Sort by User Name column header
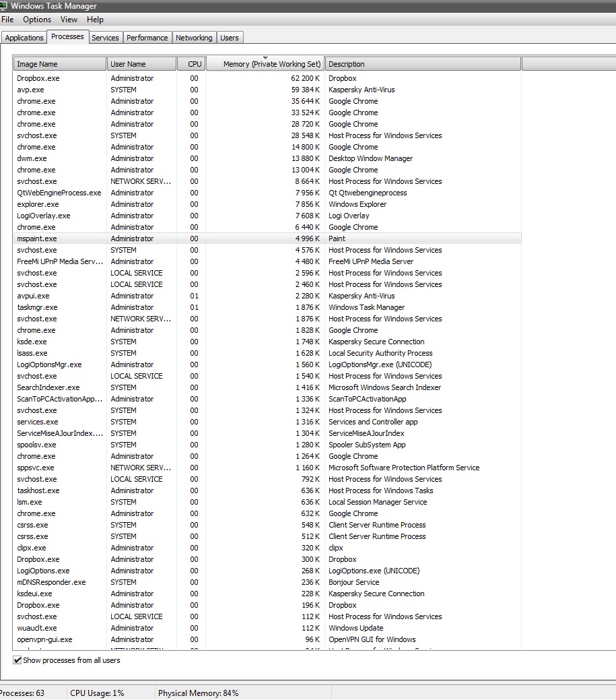Viewport: 616px width, 700px height. (x=142, y=64)
